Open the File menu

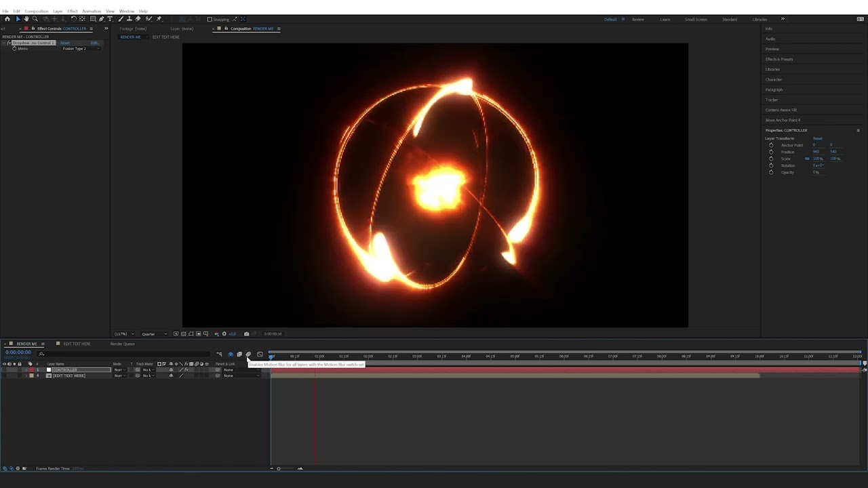pyautogui.click(x=5, y=11)
